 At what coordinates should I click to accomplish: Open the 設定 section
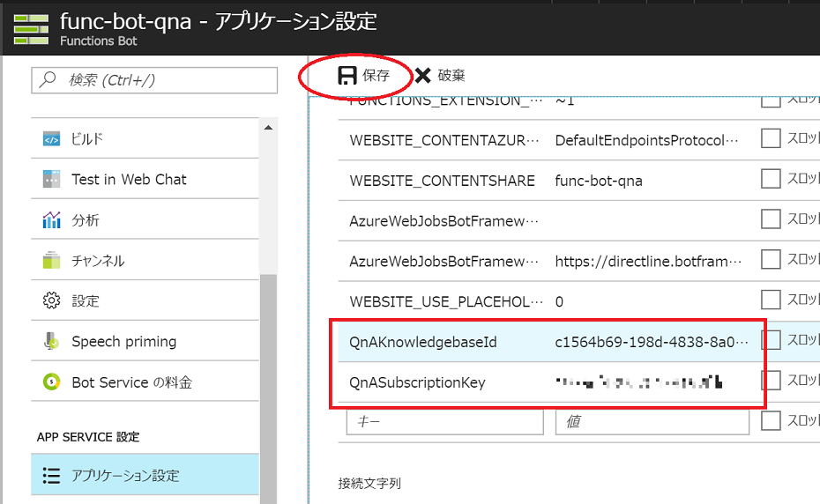pos(145,300)
